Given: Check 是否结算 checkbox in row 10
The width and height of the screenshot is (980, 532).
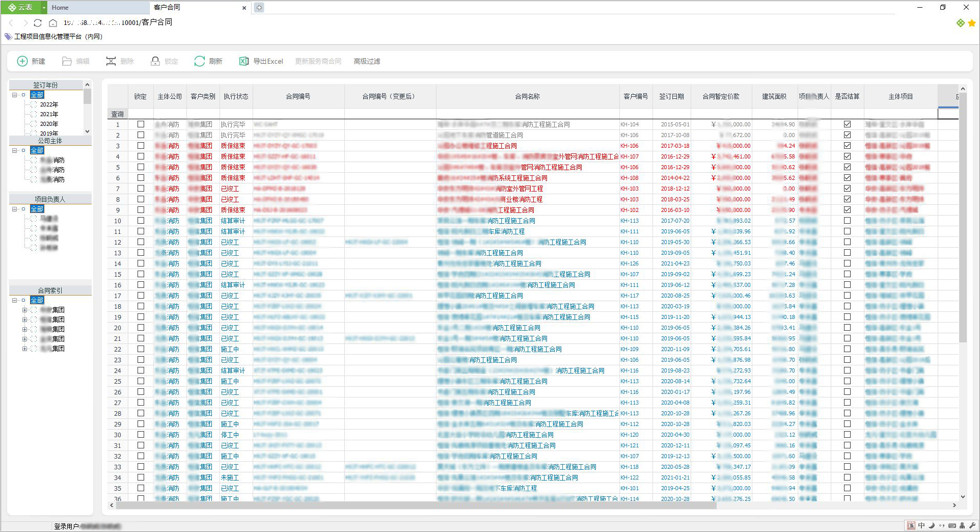Looking at the screenshot, I should tap(847, 221).
